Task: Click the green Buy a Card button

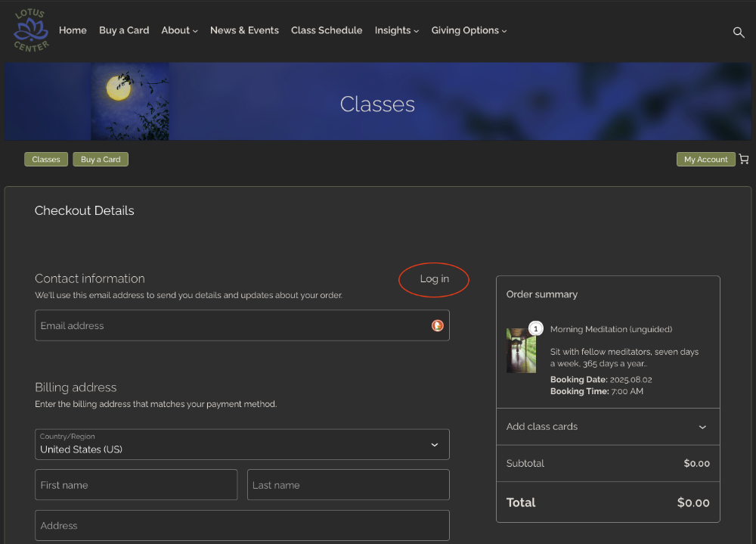Action: tap(101, 160)
